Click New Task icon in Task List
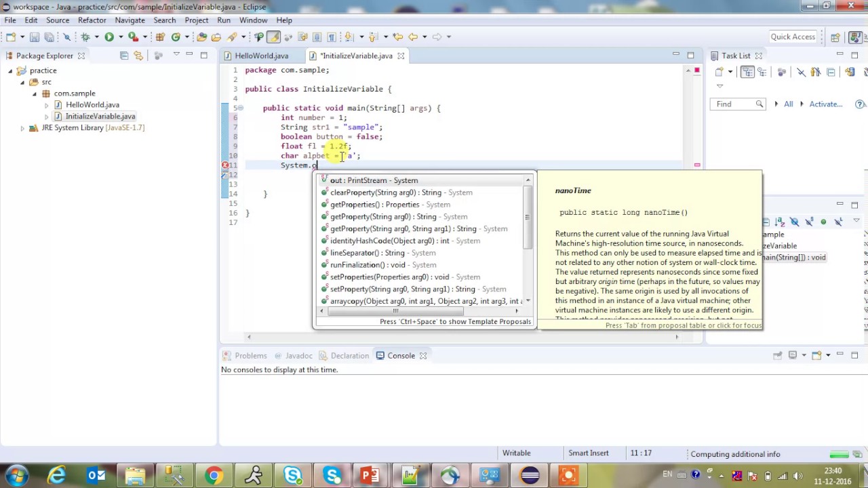 point(719,72)
